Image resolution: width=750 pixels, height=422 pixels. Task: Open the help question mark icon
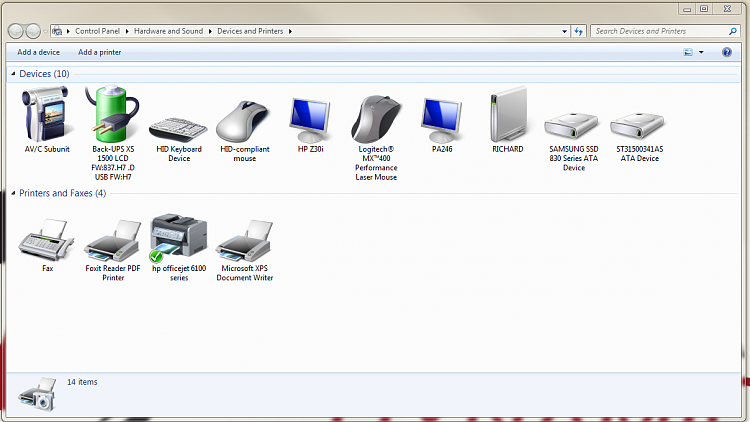coord(727,52)
